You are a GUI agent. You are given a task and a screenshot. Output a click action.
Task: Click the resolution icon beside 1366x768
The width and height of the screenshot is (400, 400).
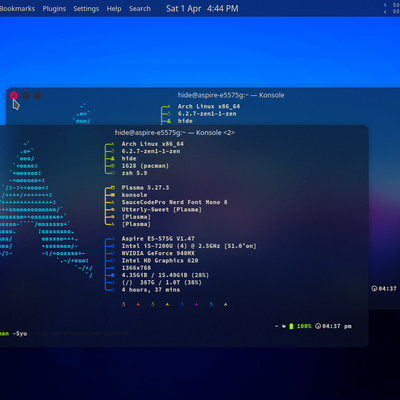(113, 268)
